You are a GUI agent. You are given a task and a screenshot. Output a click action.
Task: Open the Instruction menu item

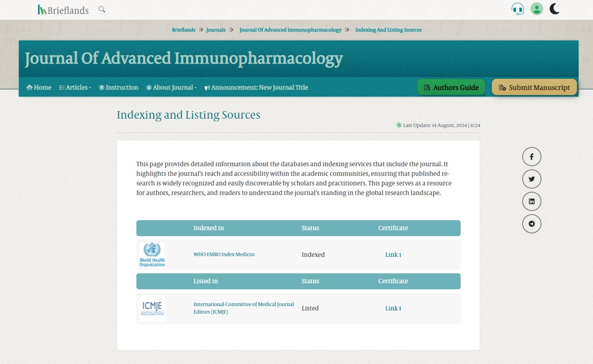point(119,87)
